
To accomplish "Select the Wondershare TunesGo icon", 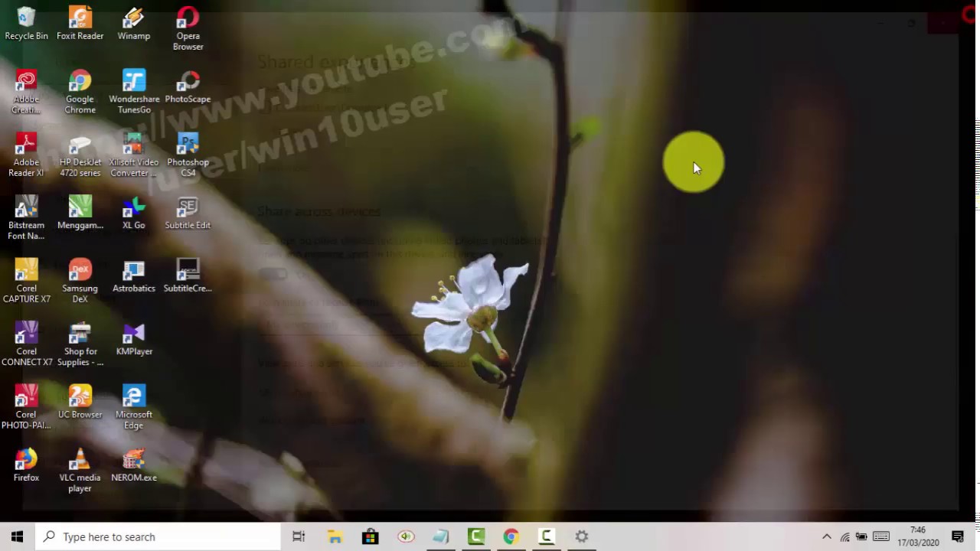I will point(134,92).
